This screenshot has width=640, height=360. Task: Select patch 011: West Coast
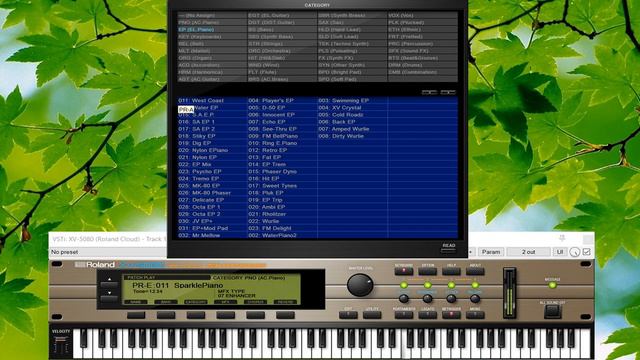pos(212,100)
